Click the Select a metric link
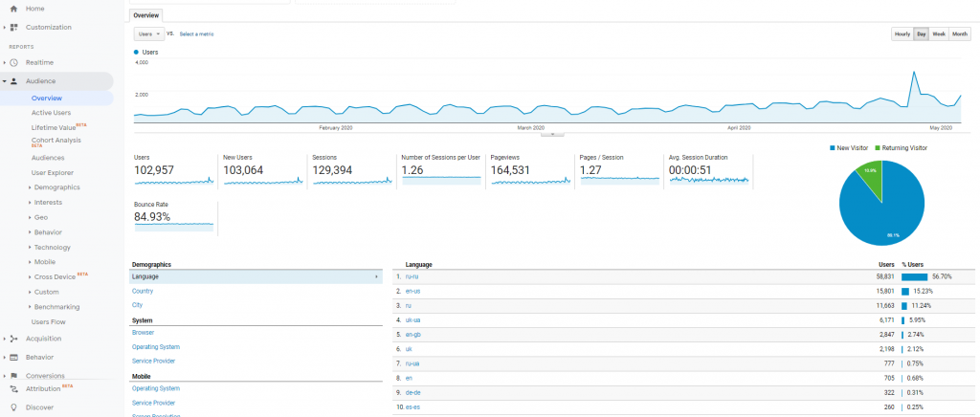The image size is (980, 417). pos(196,33)
